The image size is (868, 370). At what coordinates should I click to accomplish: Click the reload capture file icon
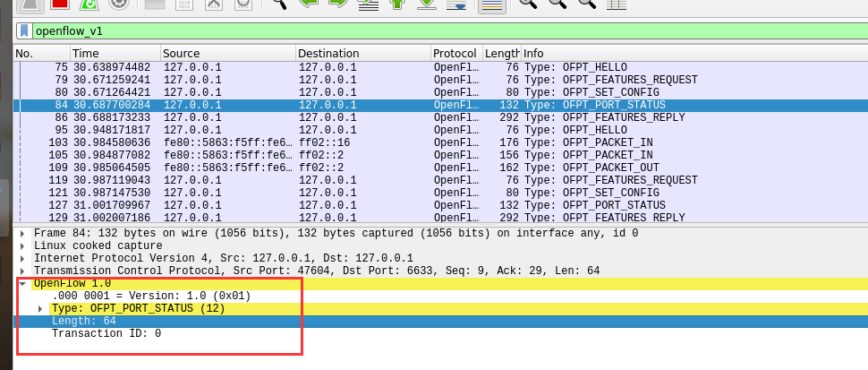click(243, 4)
